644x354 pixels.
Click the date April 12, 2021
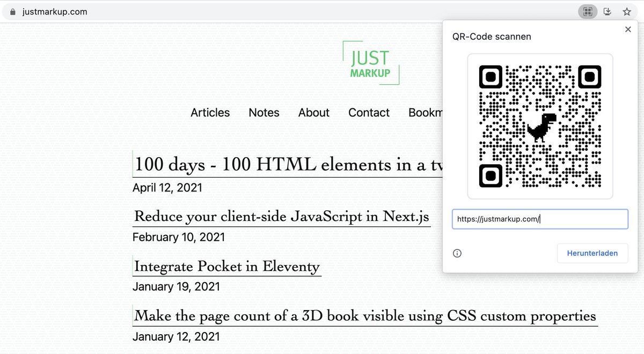(x=167, y=188)
